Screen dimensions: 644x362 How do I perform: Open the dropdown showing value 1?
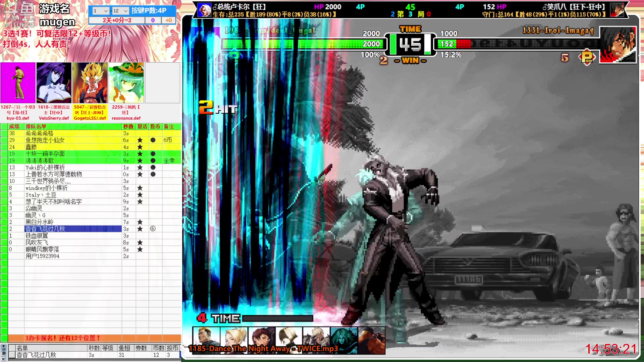[101, 11]
